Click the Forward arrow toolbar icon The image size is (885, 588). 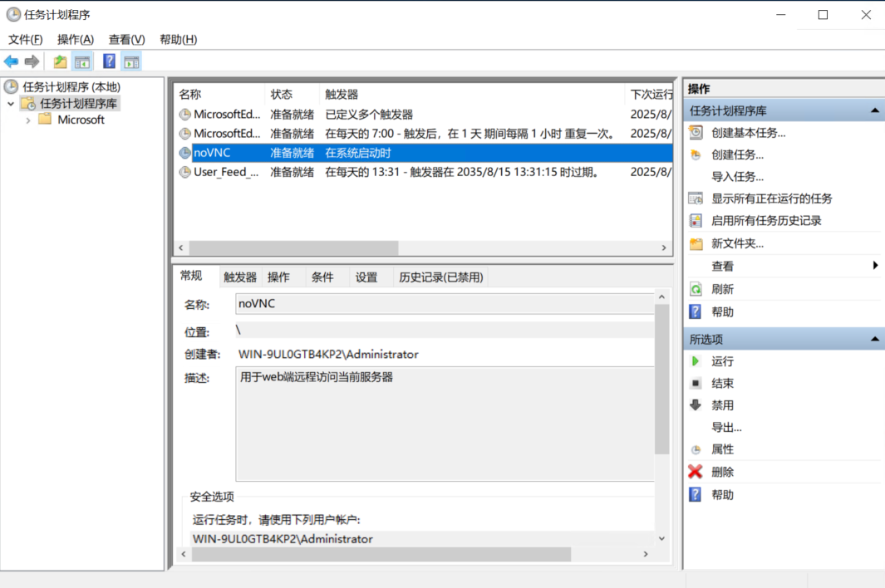tap(32, 61)
